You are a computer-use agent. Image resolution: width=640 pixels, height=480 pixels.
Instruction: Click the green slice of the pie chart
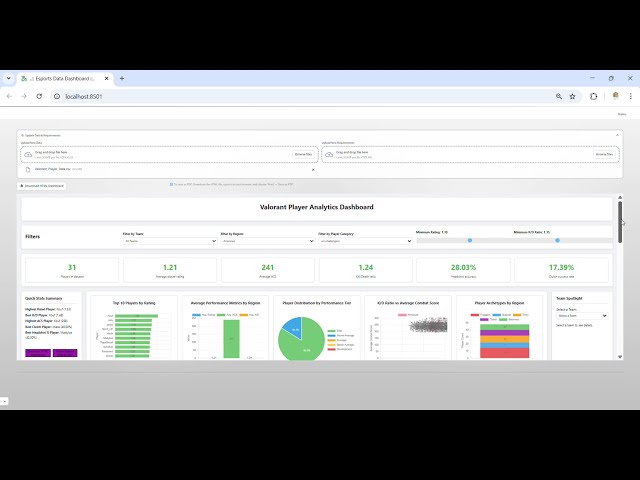click(x=306, y=347)
